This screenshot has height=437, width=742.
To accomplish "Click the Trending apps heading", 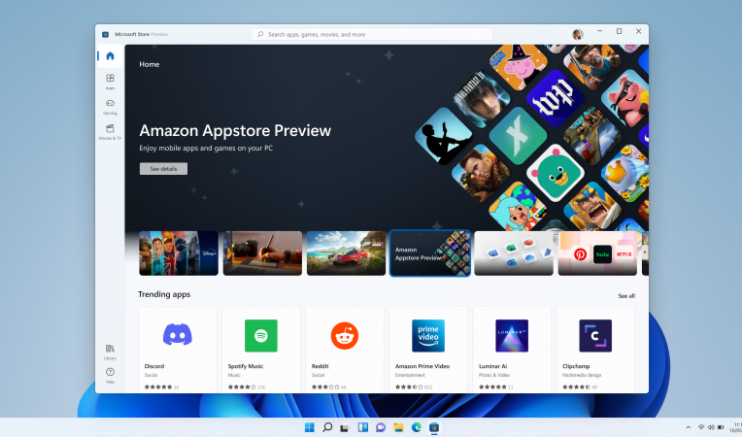I will pyautogui.click(x=164, y=294).
